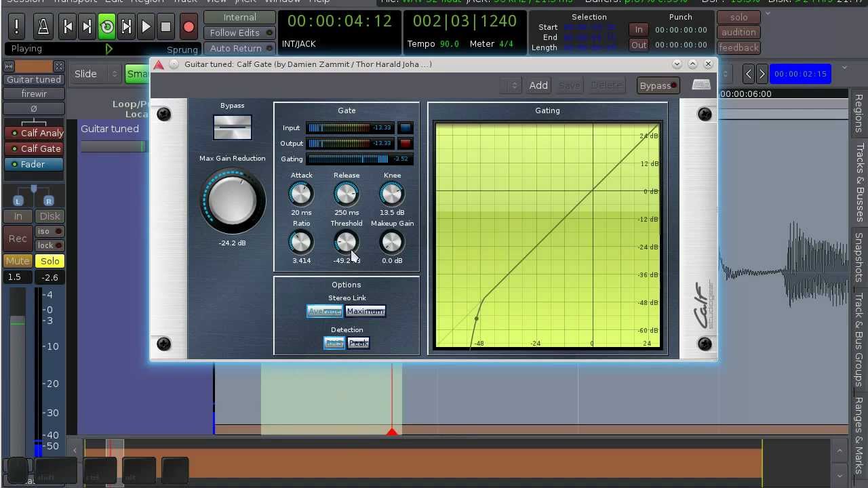Screen dimensions: 868x488
Task: Toggle solo lock button
Action: tap(50, 245)
